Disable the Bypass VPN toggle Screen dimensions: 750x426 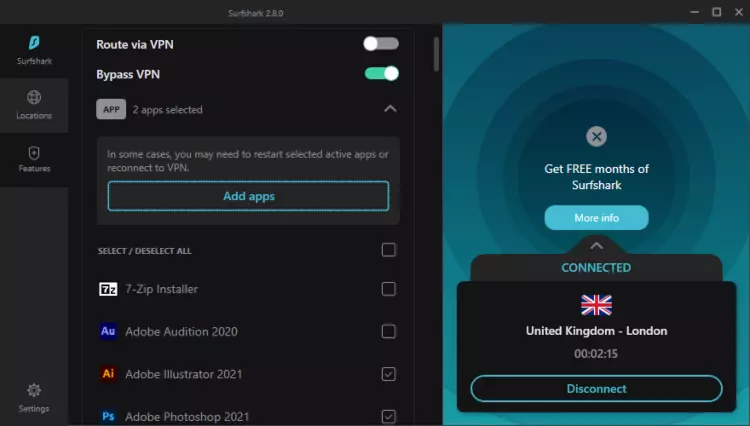(x=382, y=74)
